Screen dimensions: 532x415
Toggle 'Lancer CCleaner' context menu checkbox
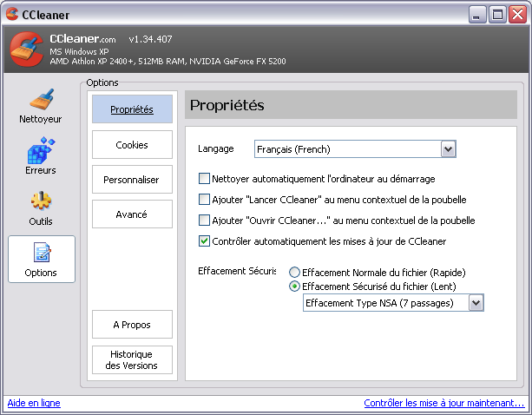205,200
